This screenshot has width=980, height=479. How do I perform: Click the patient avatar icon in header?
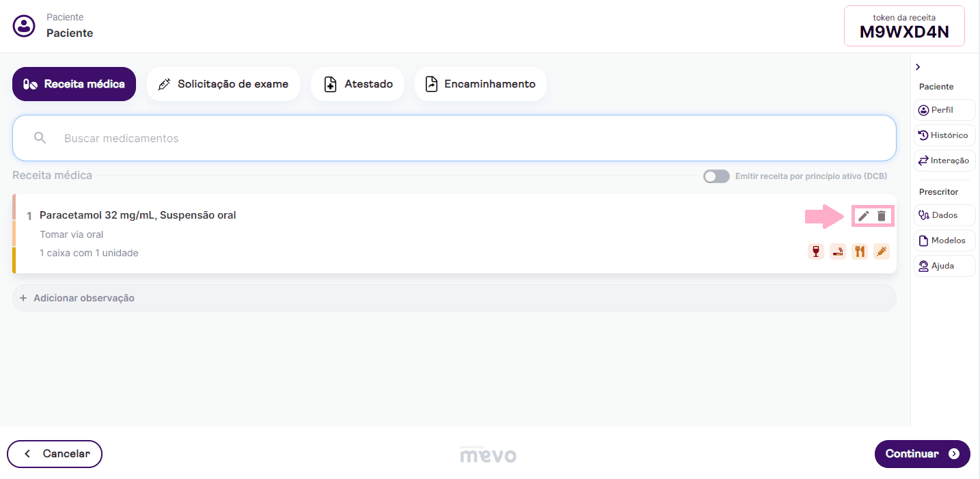(24, 26)
